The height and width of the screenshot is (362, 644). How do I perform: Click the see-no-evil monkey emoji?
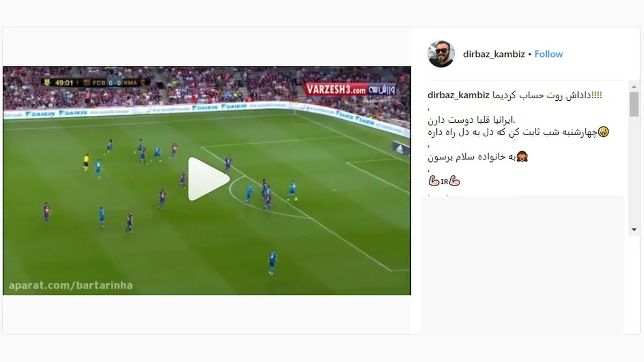[x=523, y=157]
